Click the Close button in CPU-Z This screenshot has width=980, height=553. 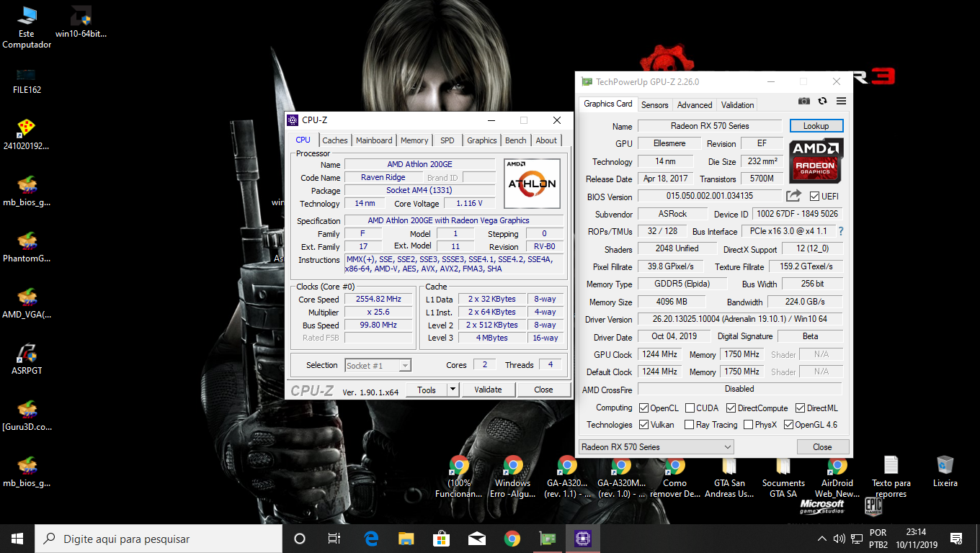(543, 390)
